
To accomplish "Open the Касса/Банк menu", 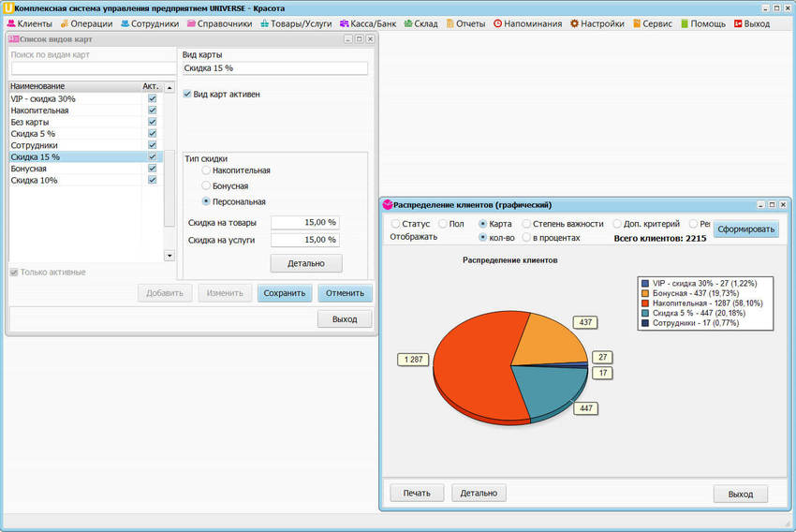I will tap(369, 23).
